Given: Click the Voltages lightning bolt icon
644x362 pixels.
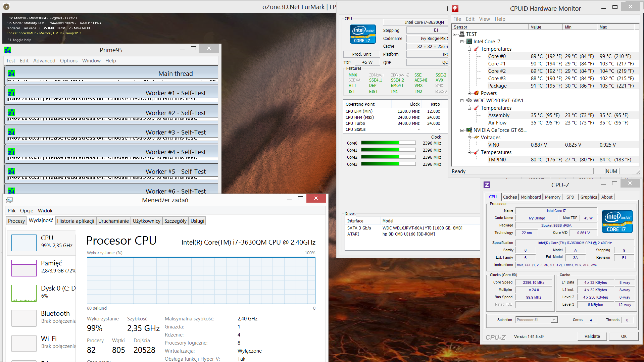Looking at the screenshot, I should [x=476, y=138].
